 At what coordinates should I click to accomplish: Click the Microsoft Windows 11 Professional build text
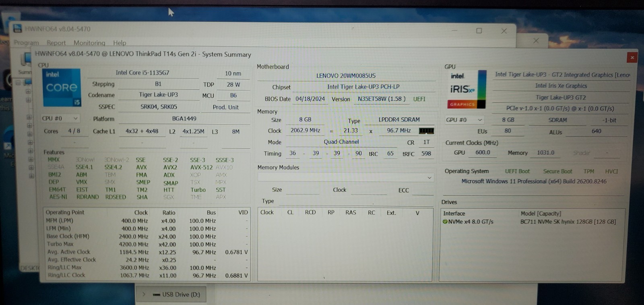(534, 181)
